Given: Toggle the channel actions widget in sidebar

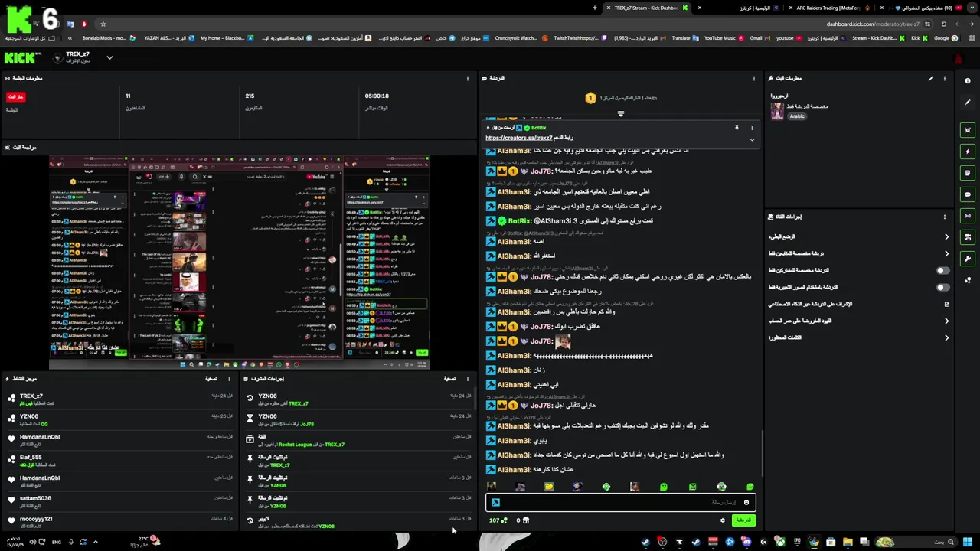Looking at the screenshot, I should (x=968, y=237).
